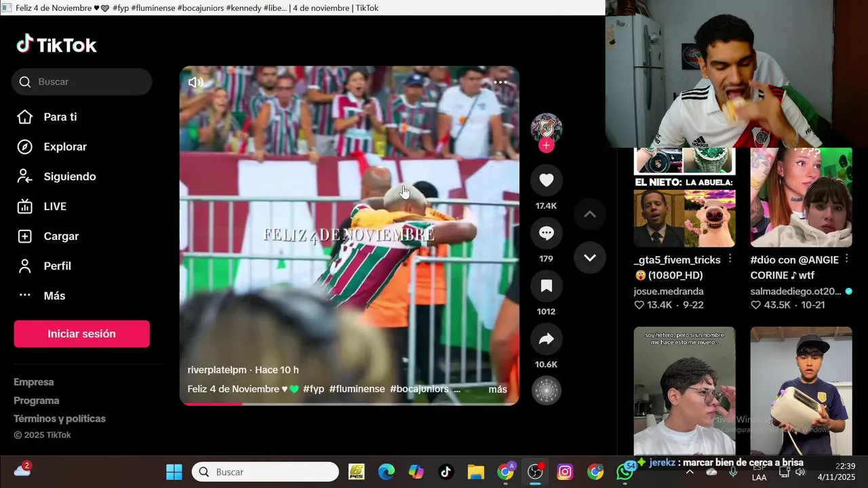Open options for dúo con ANGIE video
Viewport: 868px width, 488px height.
(x=846, y=259)
